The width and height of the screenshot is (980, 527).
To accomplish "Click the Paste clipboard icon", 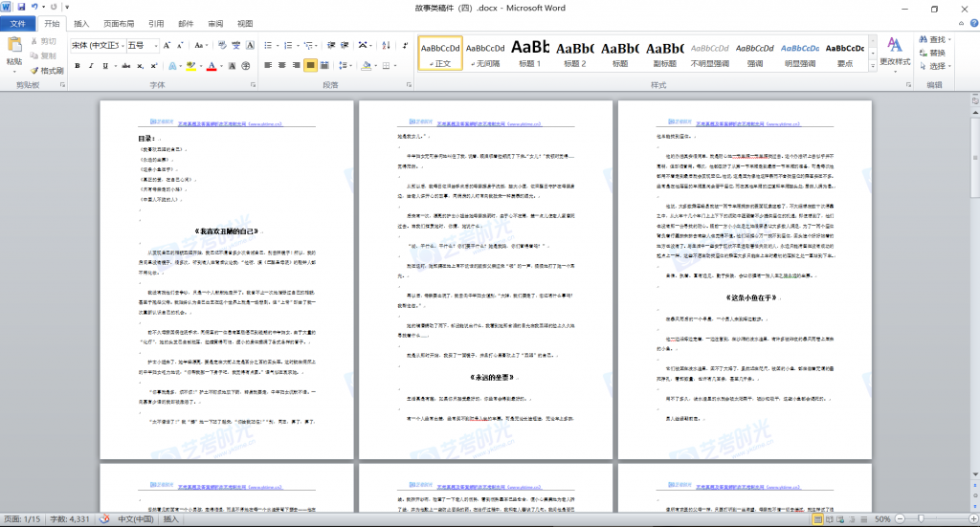I will (x=14, y=48).
